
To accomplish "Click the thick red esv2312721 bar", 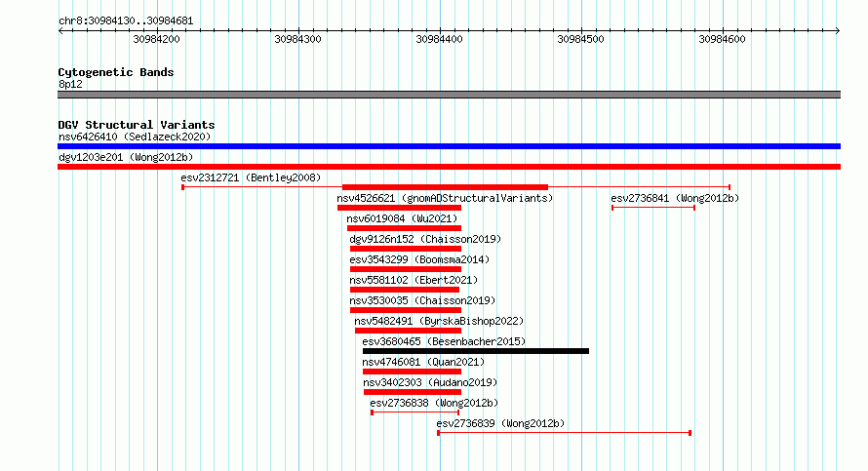I will [445, 187].
